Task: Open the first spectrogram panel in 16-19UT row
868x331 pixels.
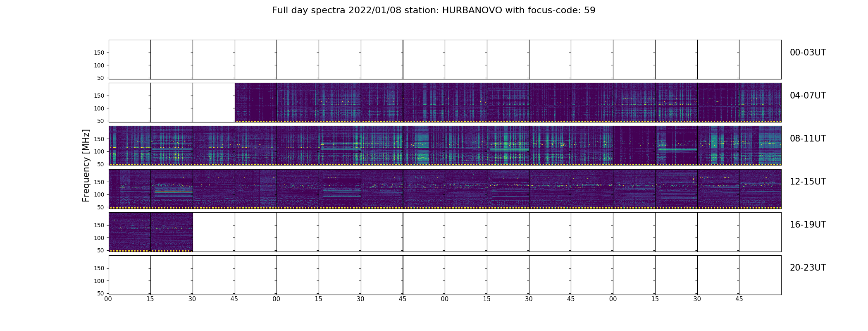Action: click(x=130, y=232)
